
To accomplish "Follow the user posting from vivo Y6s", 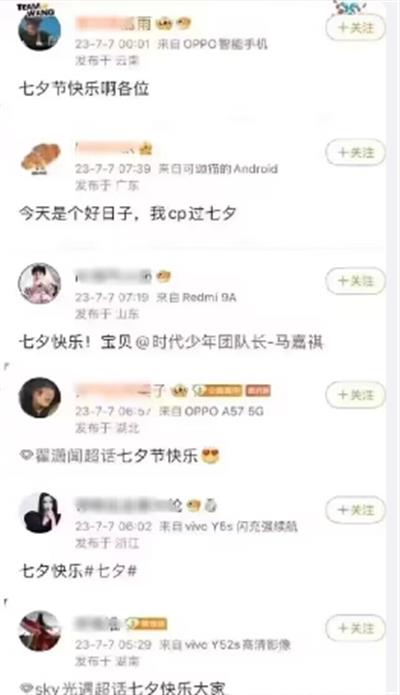I will tap(355, 510).
